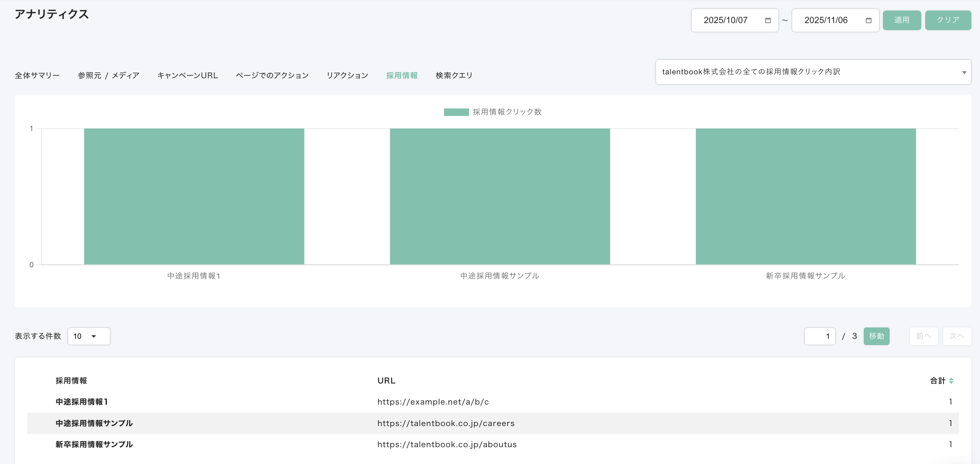Open the 表示する件数 dropdown showing 10
This screenshot has width=980, height=464.
tap(89, 336)
